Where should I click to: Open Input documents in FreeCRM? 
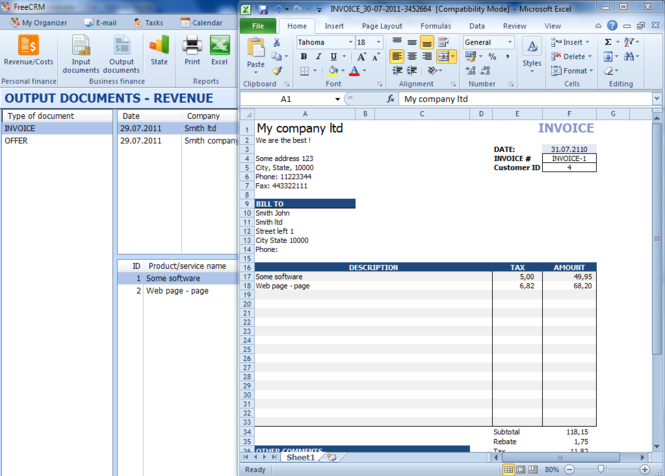[81, 54]
